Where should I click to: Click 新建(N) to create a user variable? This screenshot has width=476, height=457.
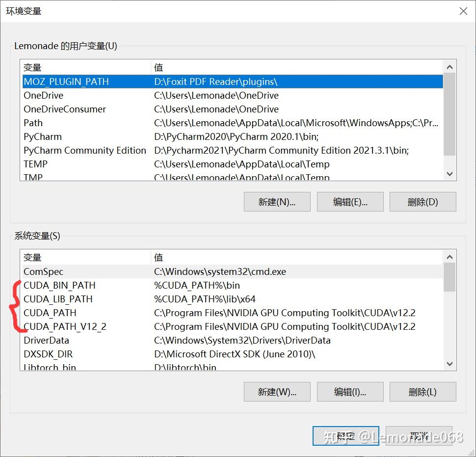click(x=277, y=201)
